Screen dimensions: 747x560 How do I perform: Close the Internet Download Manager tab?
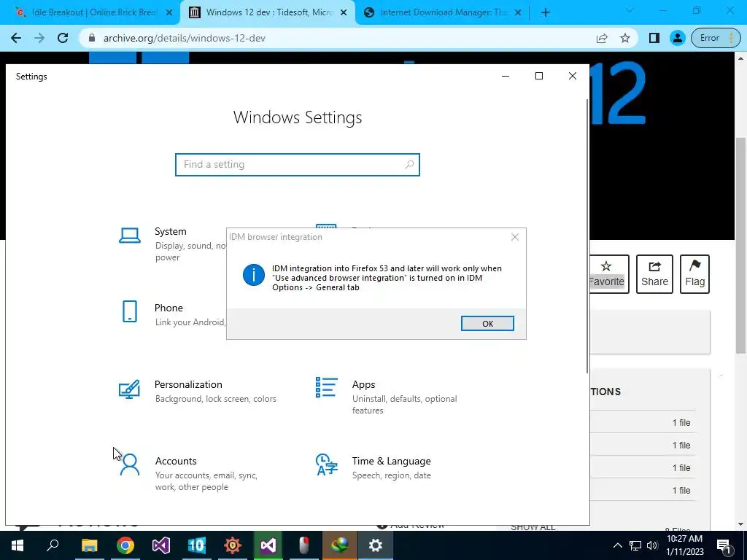[x=519, y=13]
